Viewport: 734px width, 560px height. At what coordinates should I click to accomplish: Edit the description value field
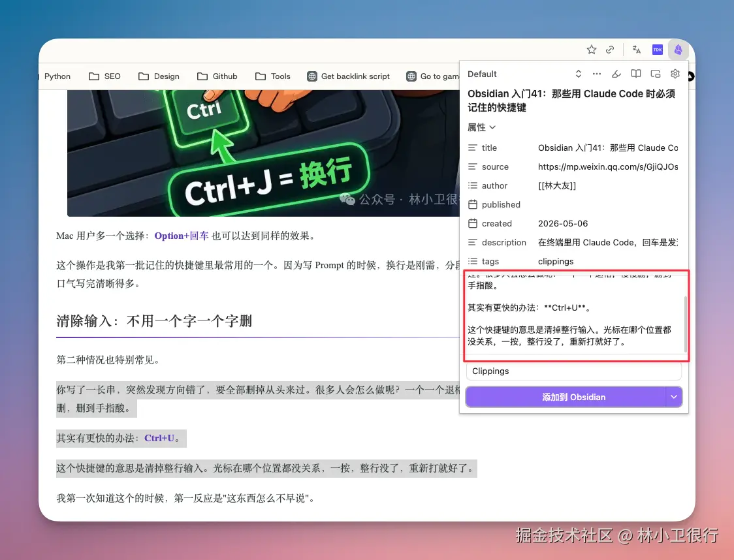click(607, 242)
